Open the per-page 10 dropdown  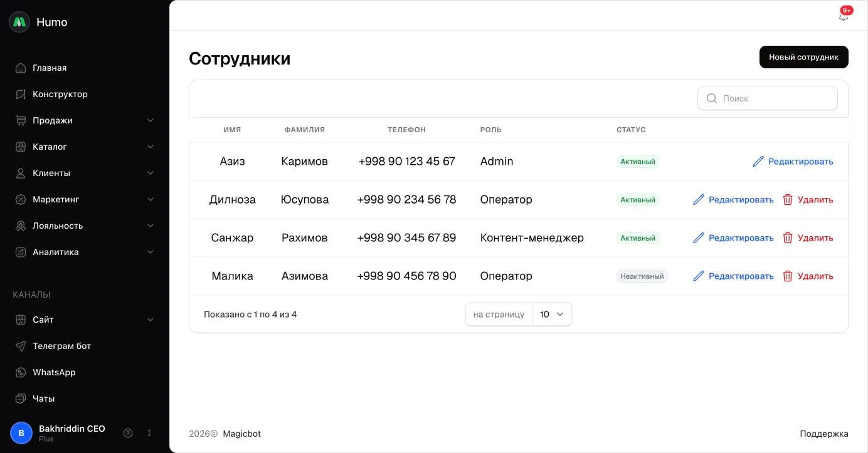point(552,315)
